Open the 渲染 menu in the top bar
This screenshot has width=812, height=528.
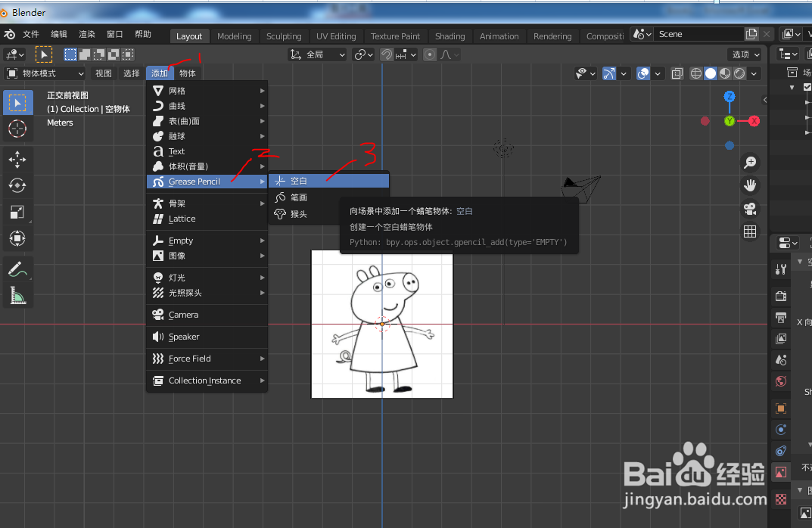(x=87, y=33)
